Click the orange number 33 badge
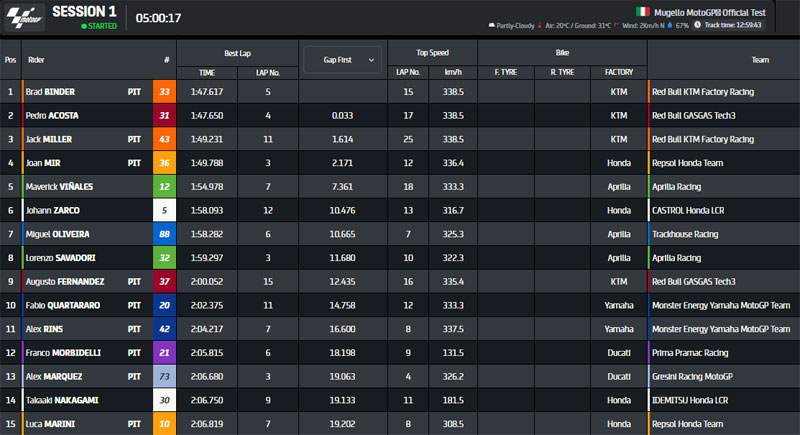The width and height of the screenshot is (800, 435). [x=165, y=92]
